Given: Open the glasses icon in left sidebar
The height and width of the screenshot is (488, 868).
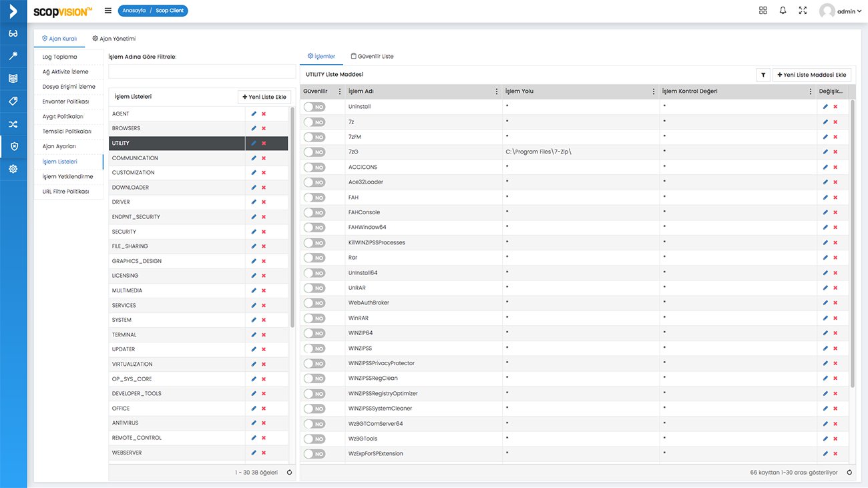Looking at the screenshot, I should click(13, 33).
